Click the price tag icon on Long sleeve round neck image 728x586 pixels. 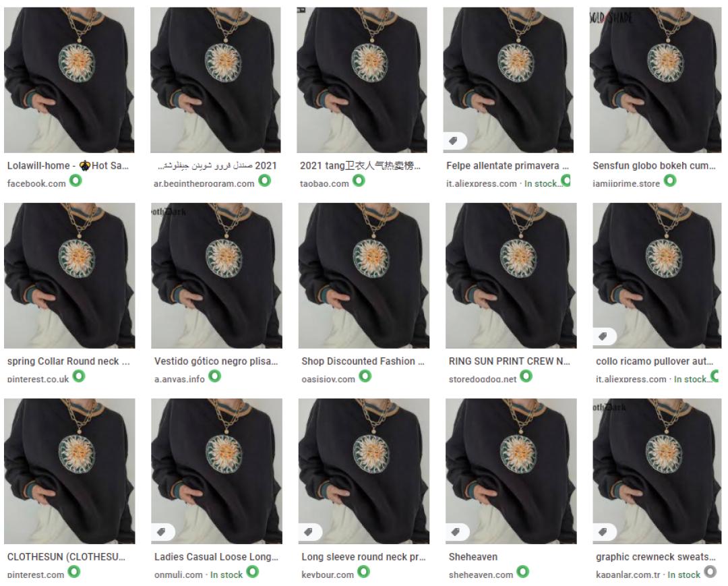(x=308, y=531)
